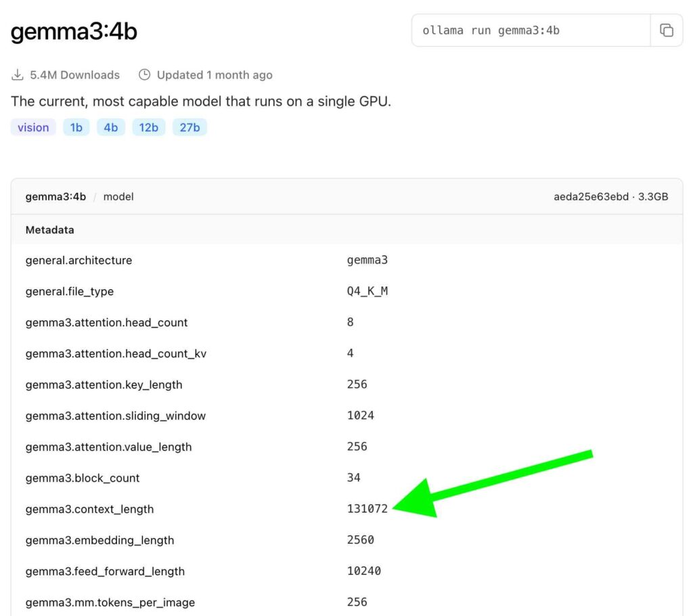
Task: Click the gemma3.context_length key
Action: pyautogui.click(x=90, y=509)
